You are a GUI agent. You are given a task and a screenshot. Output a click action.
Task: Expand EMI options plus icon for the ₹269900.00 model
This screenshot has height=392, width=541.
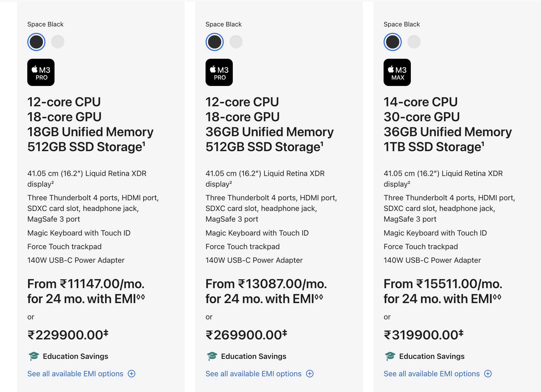[310, 374]
